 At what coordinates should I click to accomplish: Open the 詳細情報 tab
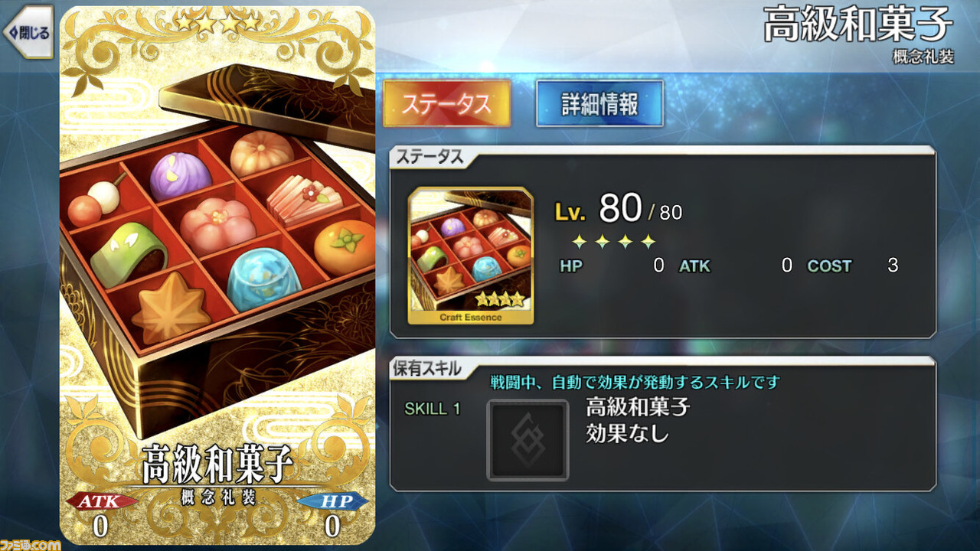(x=599, y=103)
